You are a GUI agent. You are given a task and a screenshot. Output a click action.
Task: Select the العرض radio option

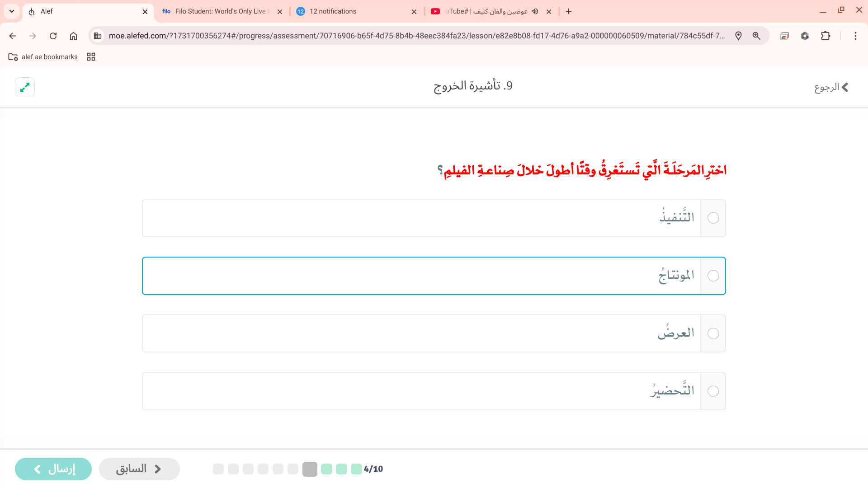click(713, 334)
